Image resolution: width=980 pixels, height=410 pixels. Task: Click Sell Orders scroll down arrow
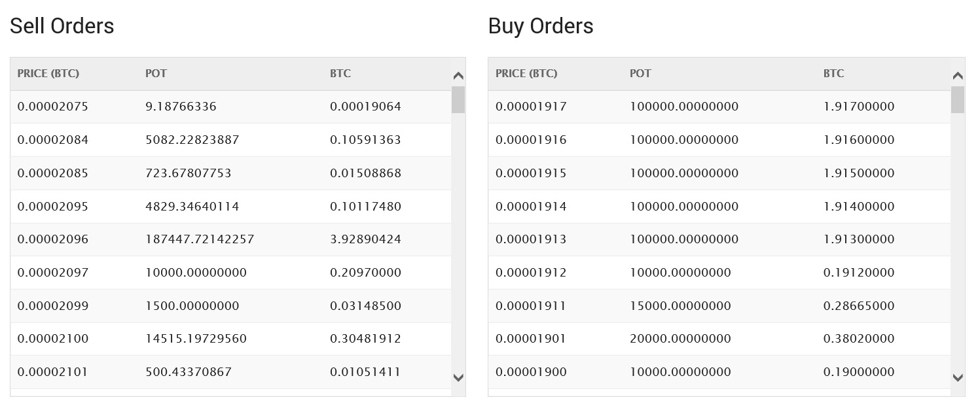pos(458,377)
